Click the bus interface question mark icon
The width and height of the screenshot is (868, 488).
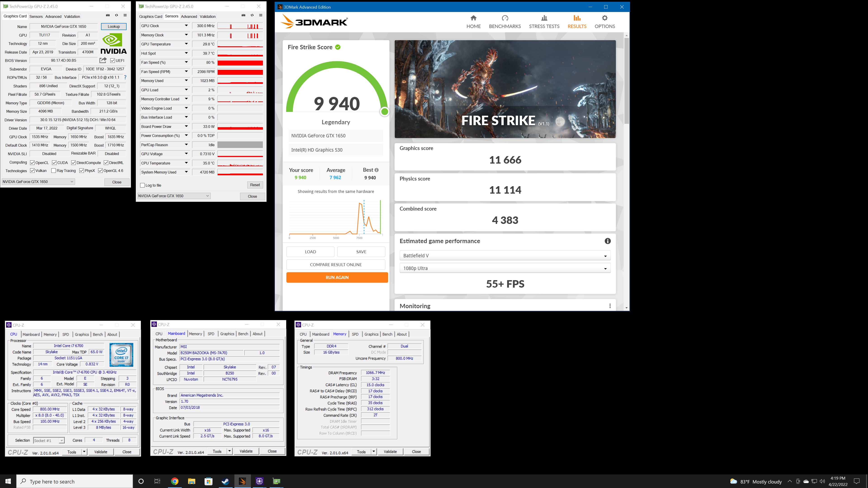pyautogui.click(x=125, y=77)
